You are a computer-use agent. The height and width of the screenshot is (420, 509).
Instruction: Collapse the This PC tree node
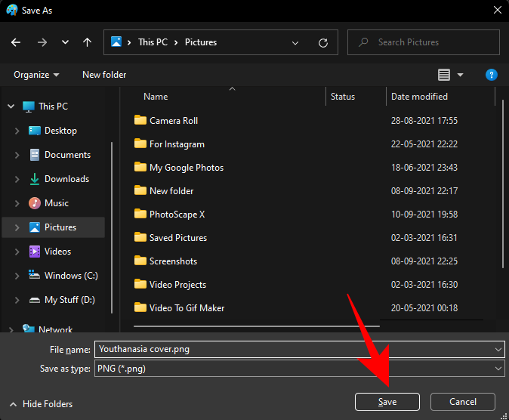11,107
